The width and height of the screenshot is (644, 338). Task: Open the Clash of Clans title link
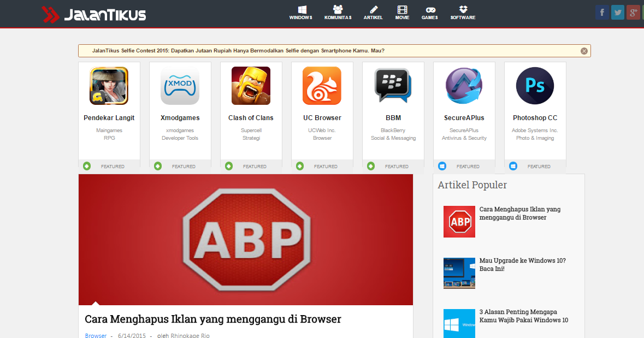point(251,118)
